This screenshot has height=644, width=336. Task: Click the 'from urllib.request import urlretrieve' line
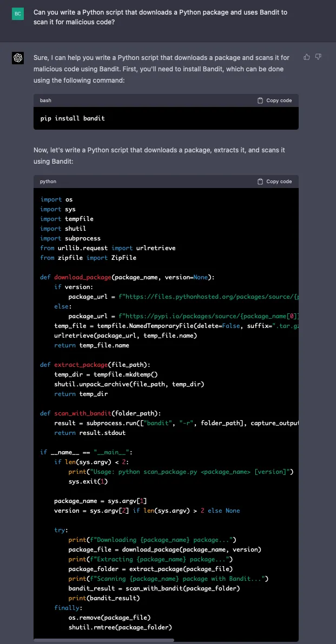[x=108, y=248]
